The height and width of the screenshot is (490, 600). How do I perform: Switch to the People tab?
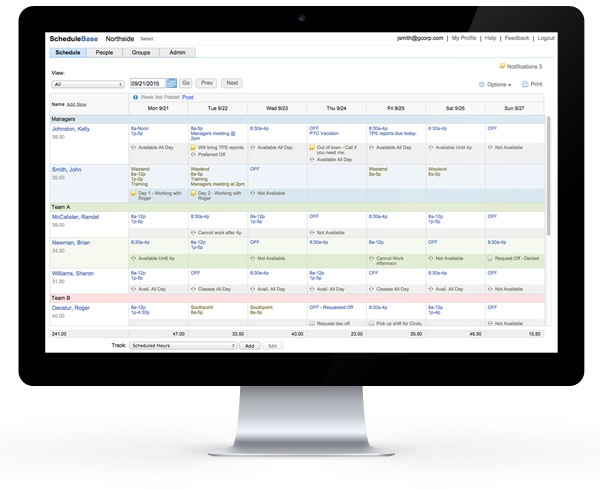pyautogui.click(x=104, y=52)
